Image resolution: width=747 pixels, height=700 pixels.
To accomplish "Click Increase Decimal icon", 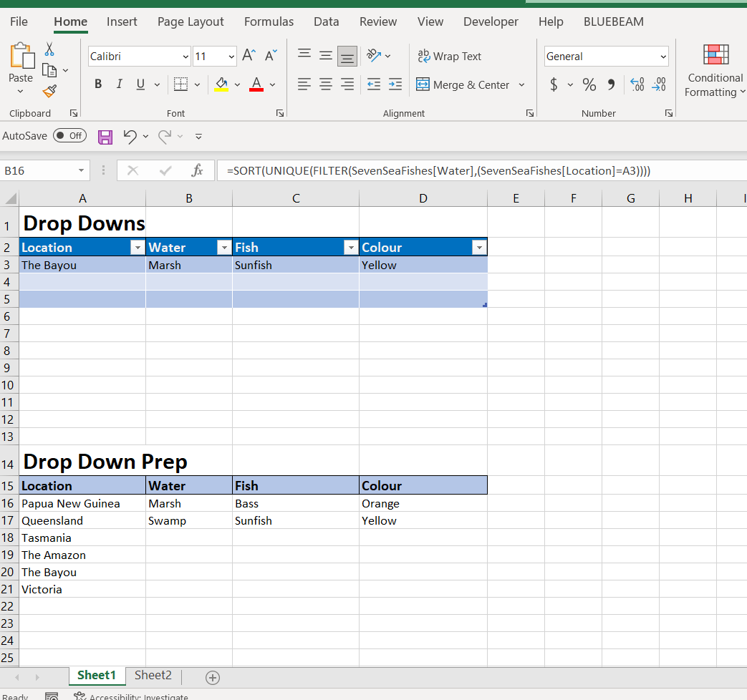I will (x=637, y=84).
